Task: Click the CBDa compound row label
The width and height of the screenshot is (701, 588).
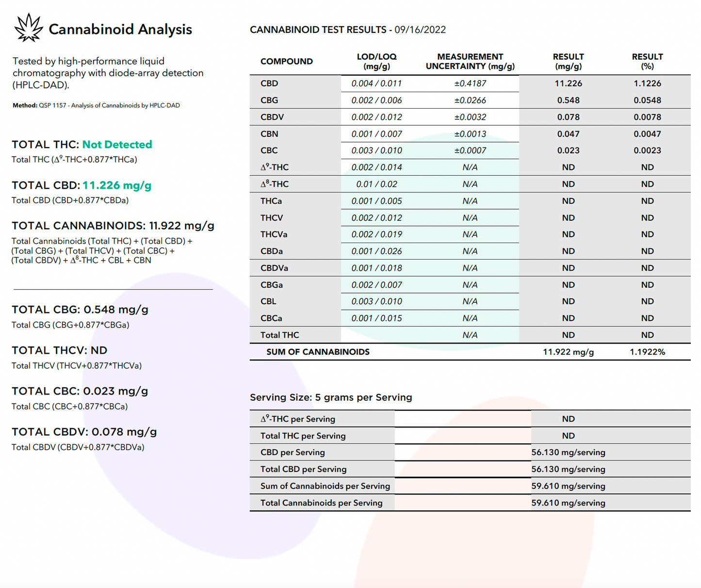Action: click(x=272, y=251)
